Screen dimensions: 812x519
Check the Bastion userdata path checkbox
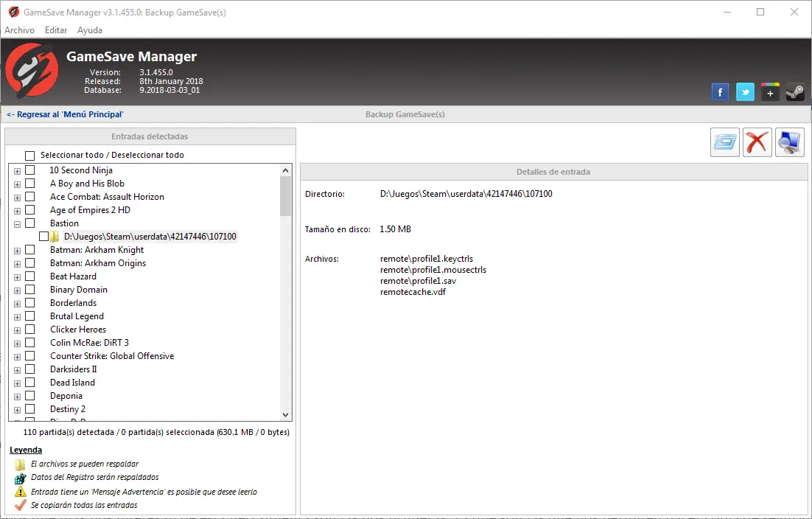44,237
